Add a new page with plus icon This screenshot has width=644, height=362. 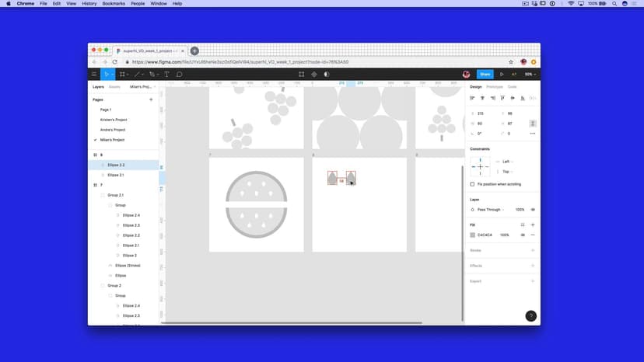(151, 99)
